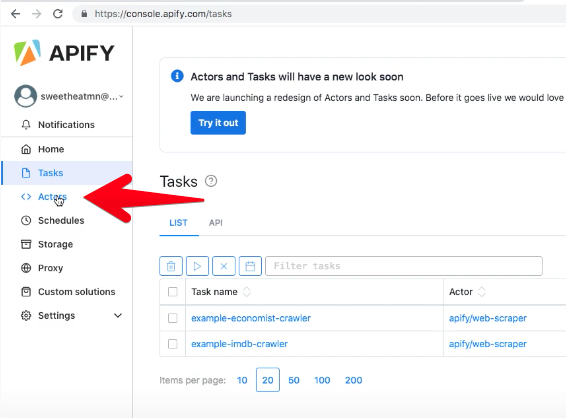Open the Tasks help question mark icon

click(211, 181)
